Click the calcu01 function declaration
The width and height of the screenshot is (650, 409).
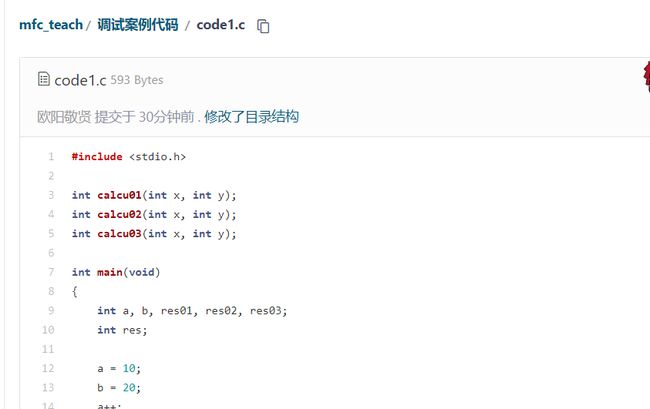point(154,195)
